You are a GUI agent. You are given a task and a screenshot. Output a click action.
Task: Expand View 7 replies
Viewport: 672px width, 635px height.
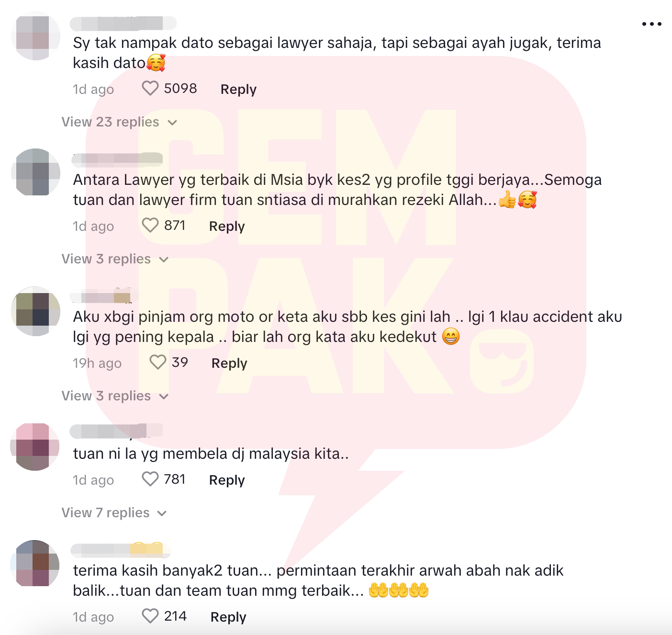click(x=114, y=513)
